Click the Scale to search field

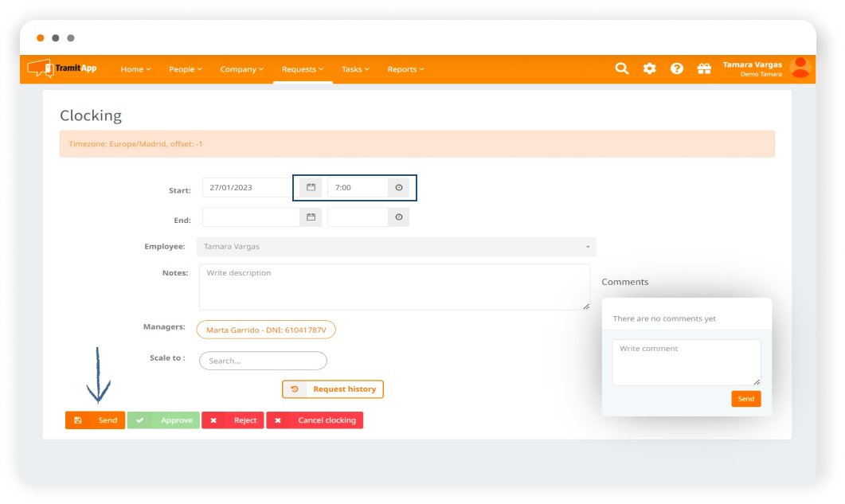[x=263, y=361]
